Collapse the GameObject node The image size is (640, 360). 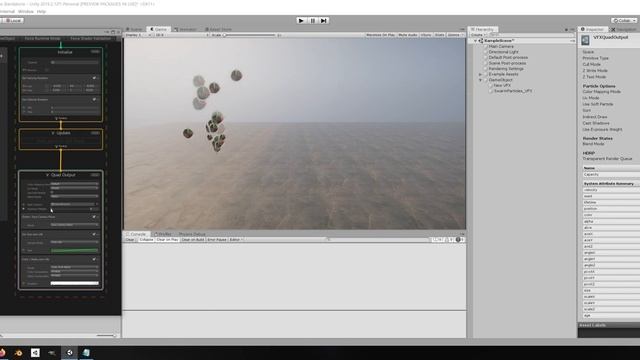tap(480, 80)
